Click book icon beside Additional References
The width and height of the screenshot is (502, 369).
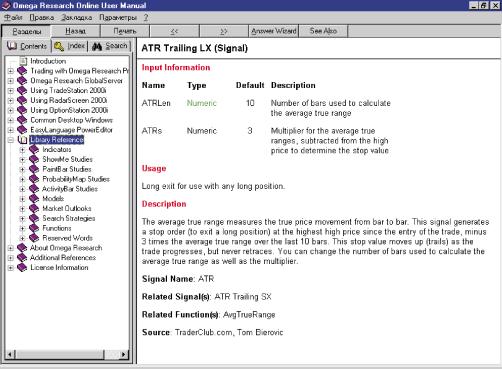[x=22, y=258]
